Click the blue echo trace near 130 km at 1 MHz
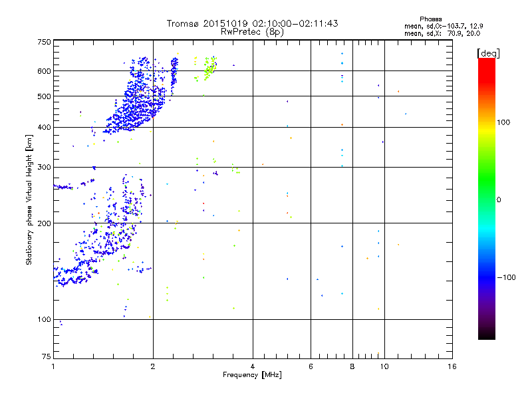Image resolution: width=532 pixels, height=399 pixels. pyautogui.click(x=73, y=275)
